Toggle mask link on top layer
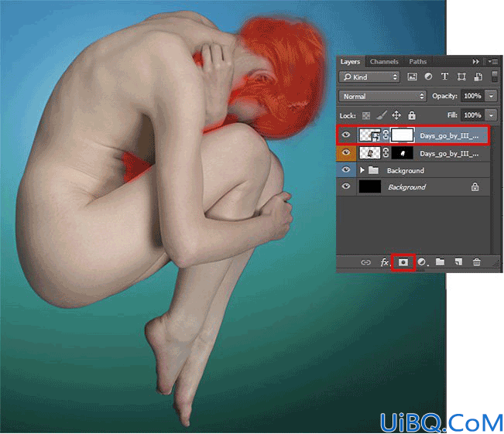 [386, 135]
